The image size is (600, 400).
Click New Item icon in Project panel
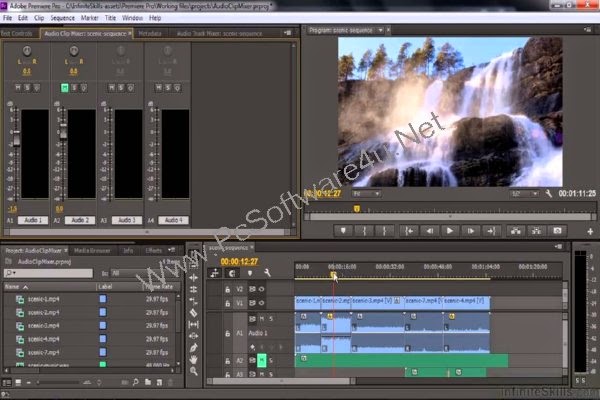pos(159,382)
